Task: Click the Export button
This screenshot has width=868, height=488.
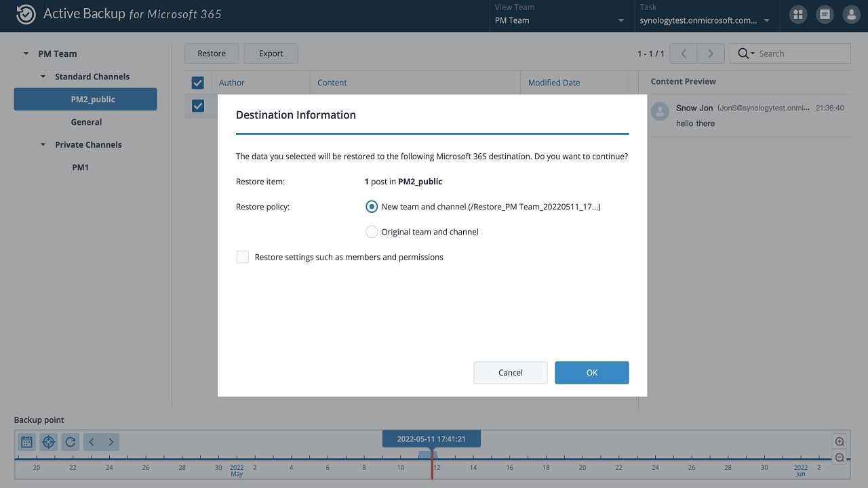Action: pyautogui.click(x=271, y=54)
